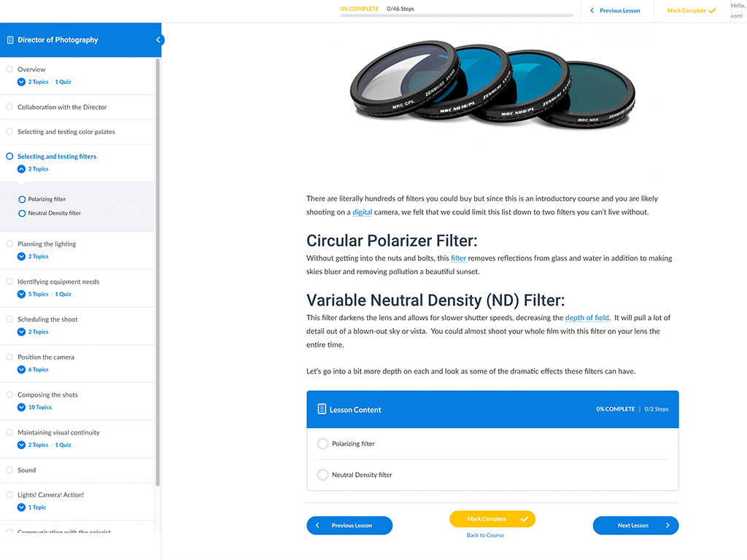Viewport: 747px width, 560px height.
Task: Open the Collaboration with the Director lesson
Action: pos(62,107)
